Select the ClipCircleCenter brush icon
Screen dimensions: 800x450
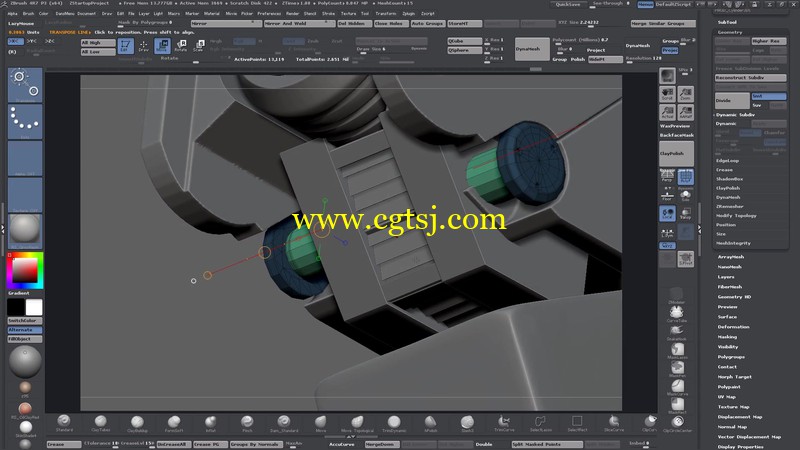(678, 423)
